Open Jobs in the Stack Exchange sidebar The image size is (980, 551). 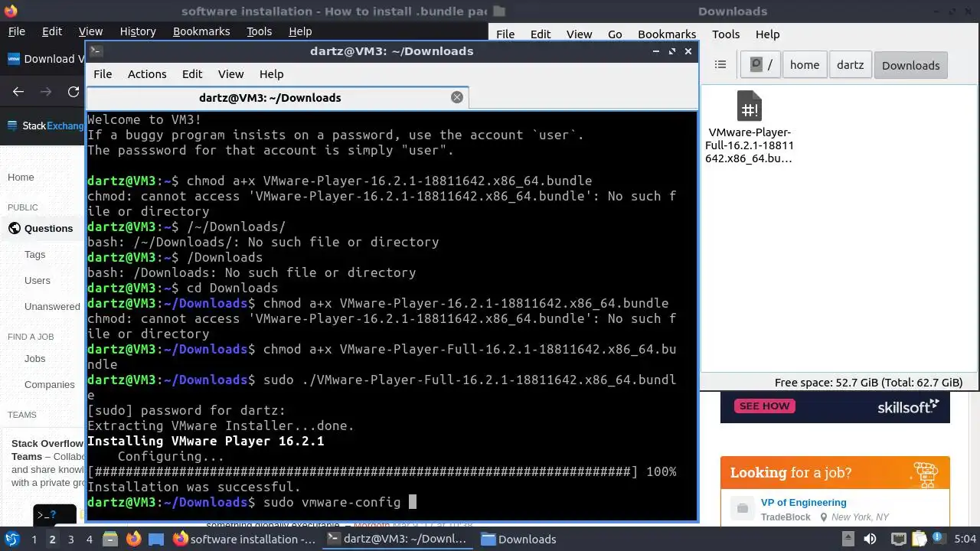tap(34, 358)
